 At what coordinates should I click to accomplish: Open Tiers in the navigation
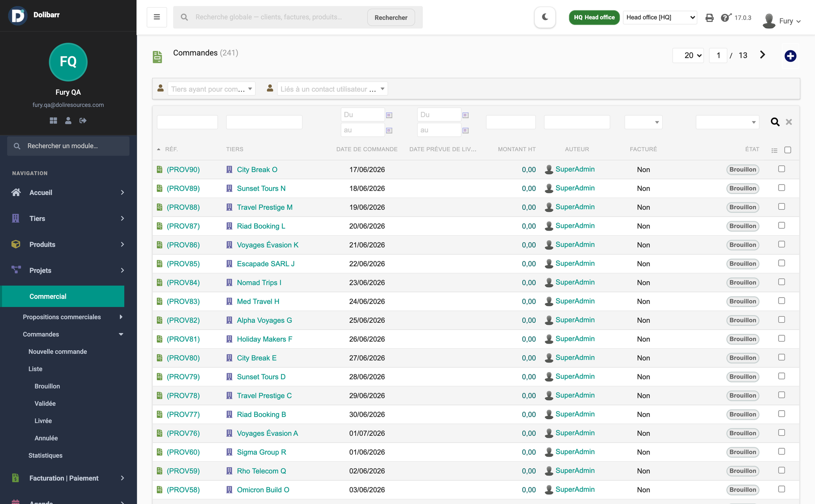pos(68,219)
